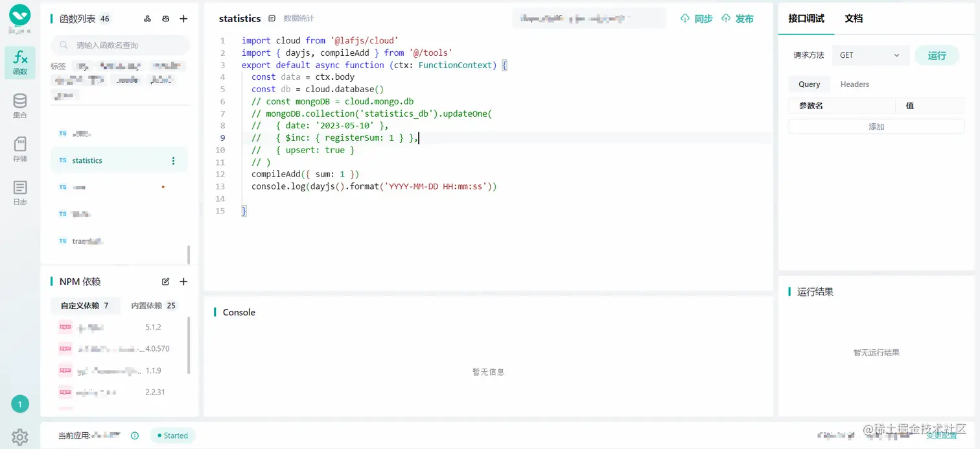This screenshot has height=449, width=980.
Task: Select the Query tab
Action: [x=810, y=84]
